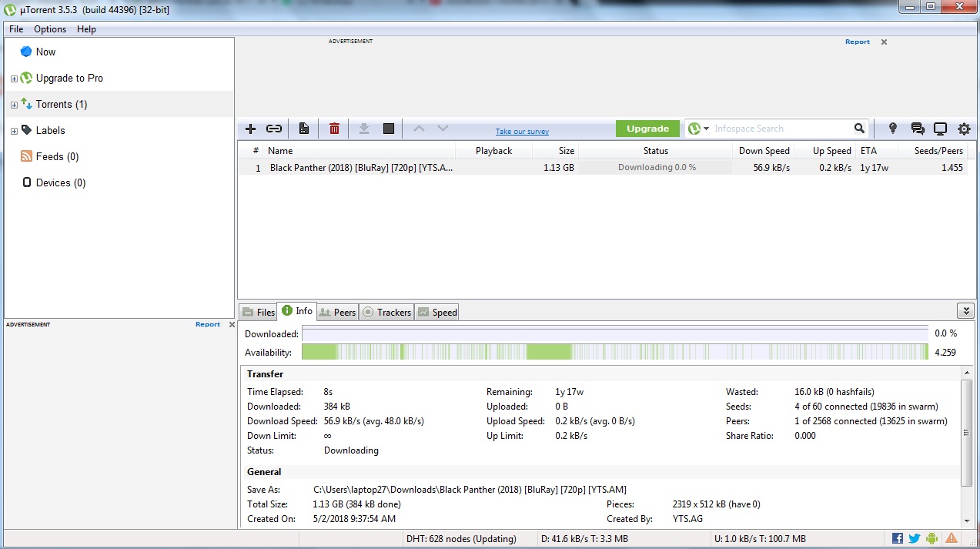Expand the Labels tree node
The image size is (980, 549).
[14, 131]
